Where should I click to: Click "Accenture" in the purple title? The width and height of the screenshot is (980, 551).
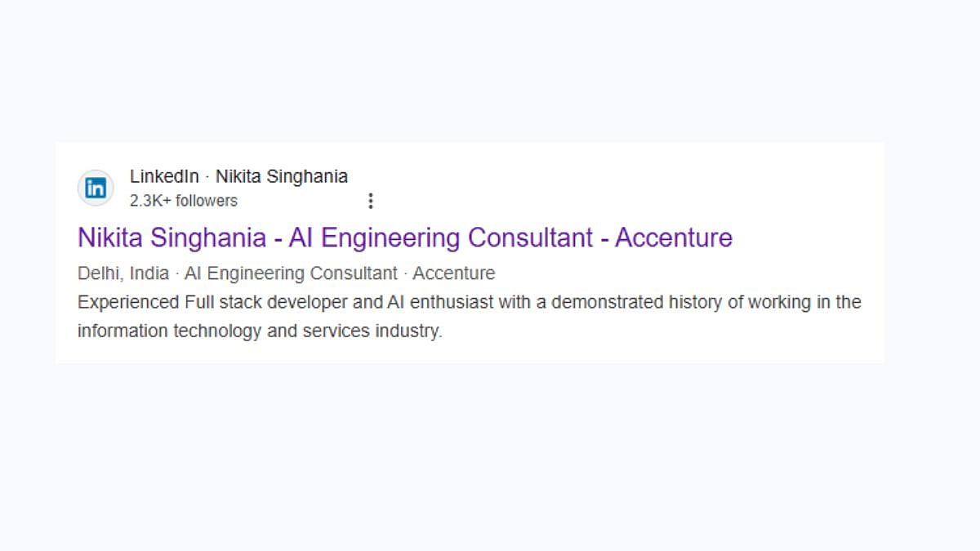[674, 238]
